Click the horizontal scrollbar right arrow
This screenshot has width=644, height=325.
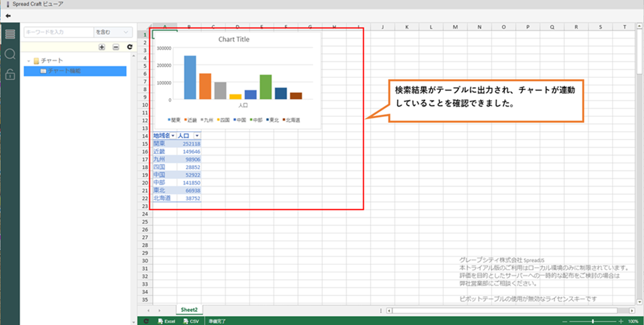[x=632, y=310]
